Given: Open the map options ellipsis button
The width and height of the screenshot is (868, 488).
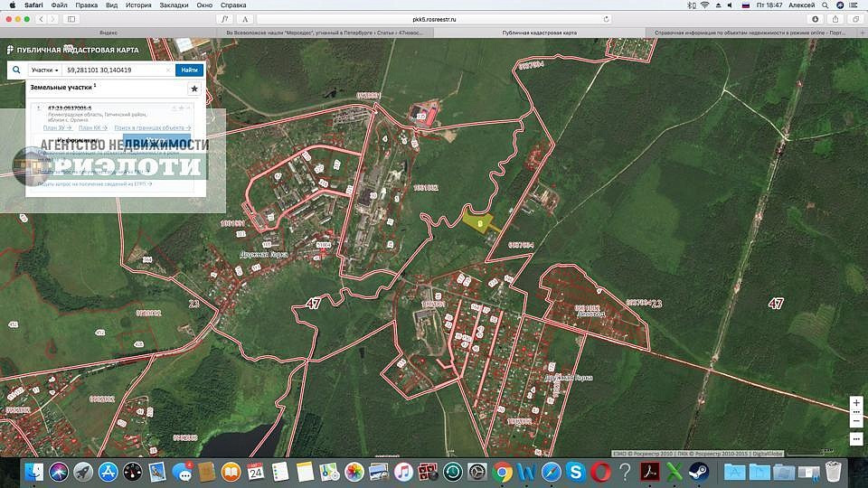Looking at the screenshot, I should click(856, 439).
